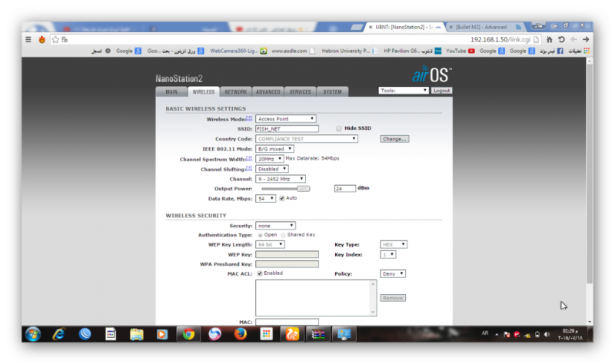The width and height of the screenshot is (615, 364).
Task: Click the Output Power slider handle
Action: [x=303, y=188]
